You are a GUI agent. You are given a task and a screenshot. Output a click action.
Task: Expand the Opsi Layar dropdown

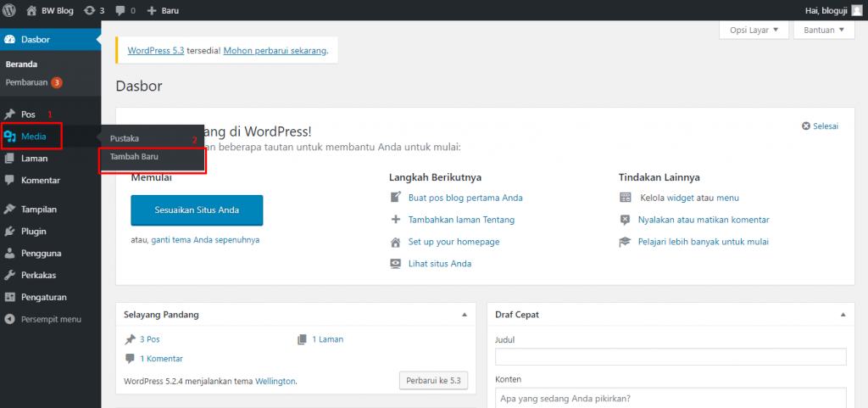[754, 31]
